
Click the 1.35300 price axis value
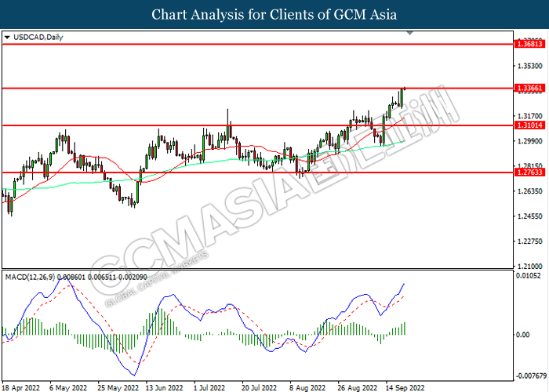530,66
